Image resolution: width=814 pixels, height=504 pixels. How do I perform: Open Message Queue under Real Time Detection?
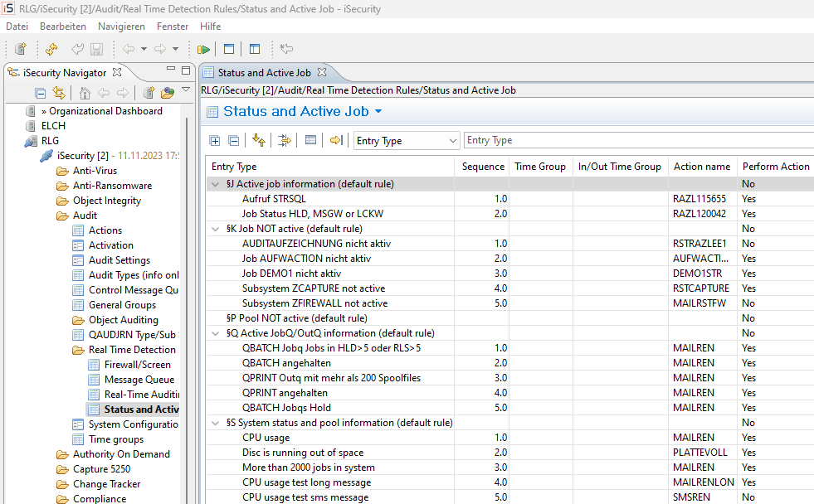click(139, 380)
